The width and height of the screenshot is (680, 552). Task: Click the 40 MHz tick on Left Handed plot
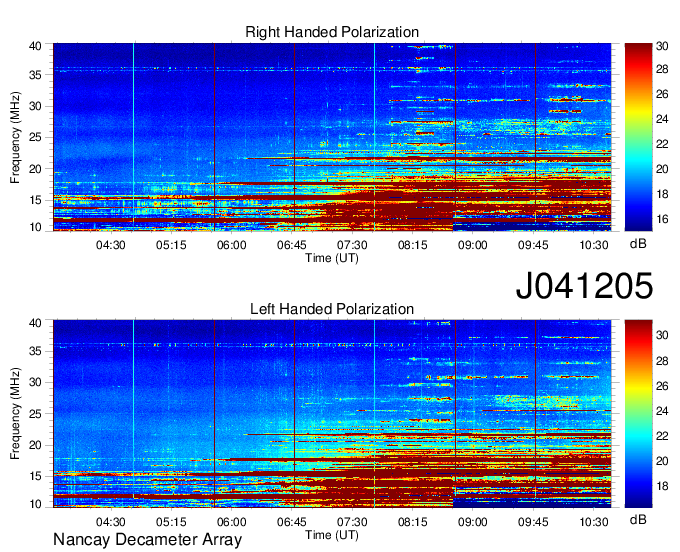pos(35,323)
